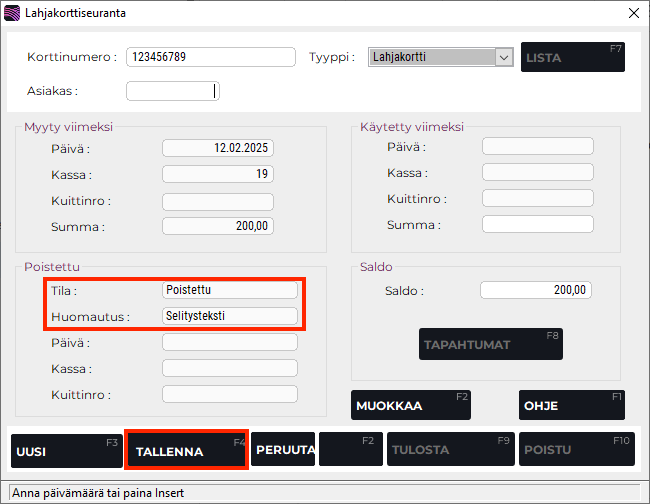Click the Korttinumero input field
The width and height of the screenshot is (650, 504).
click(x=211, y=57)
